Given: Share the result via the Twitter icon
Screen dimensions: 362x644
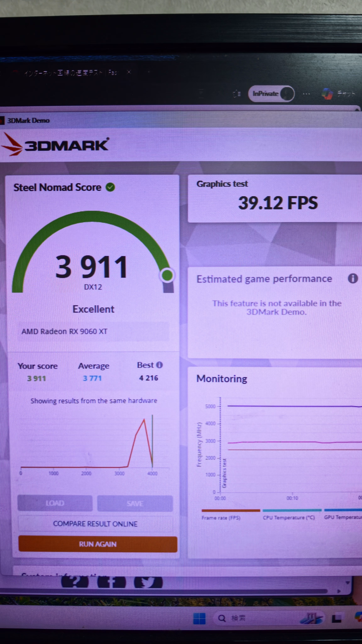Looking at the screenshot, I should coord(148,582).
